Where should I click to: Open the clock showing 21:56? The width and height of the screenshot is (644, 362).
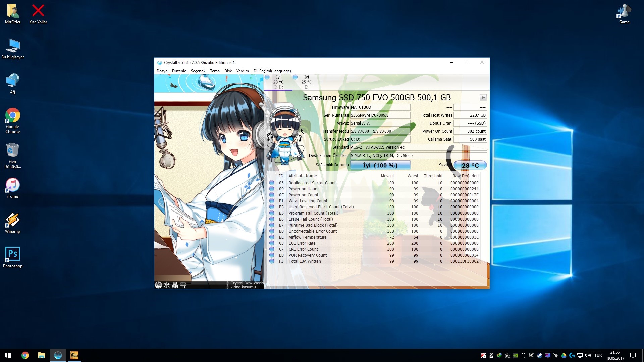click(615, 355)
